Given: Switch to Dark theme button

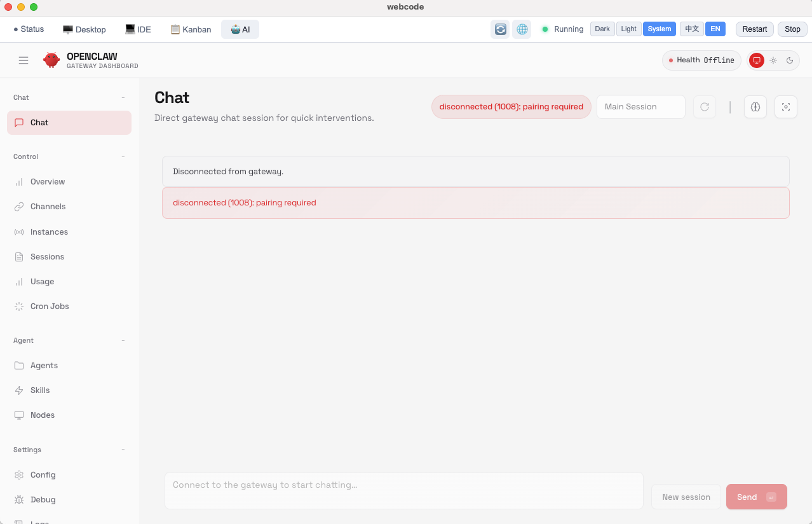Looking at the screenshot, I should click(x=602, y=29).
